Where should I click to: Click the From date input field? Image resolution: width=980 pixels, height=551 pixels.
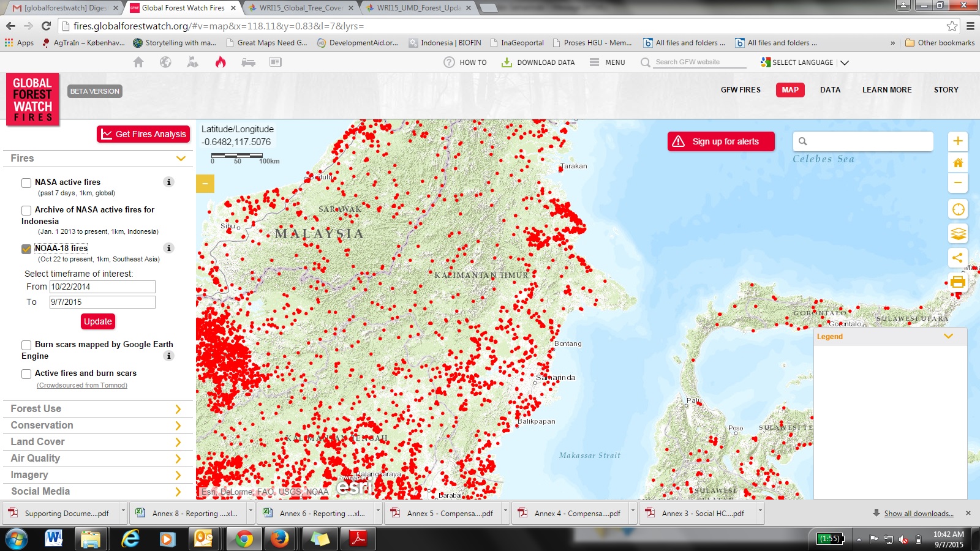tap(102, 287)
